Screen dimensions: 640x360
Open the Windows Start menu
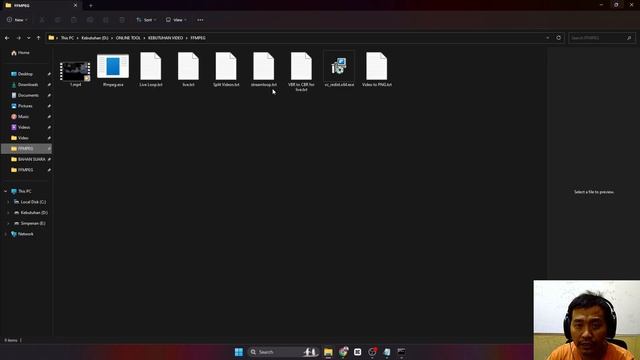[x=239, y=352]
